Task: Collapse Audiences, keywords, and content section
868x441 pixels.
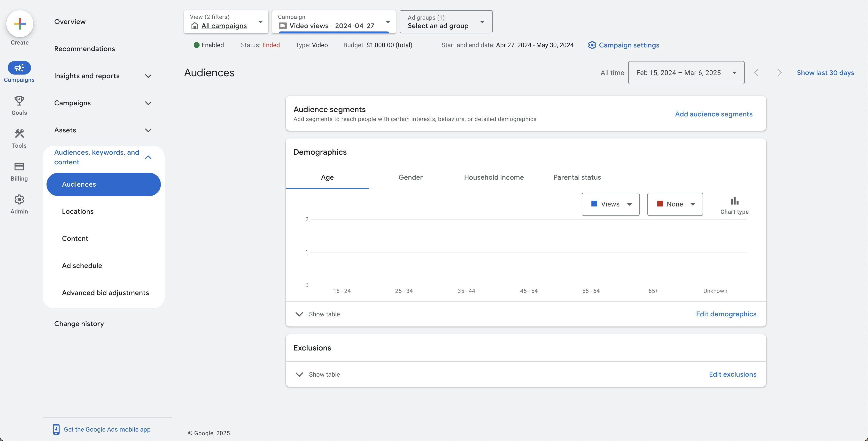Action: 148,157
